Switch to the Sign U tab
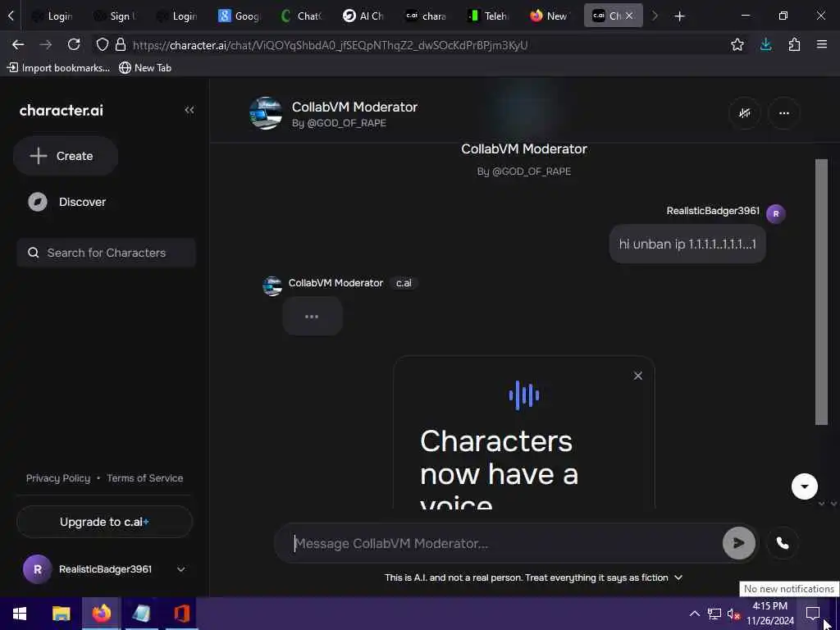Screen dimensions: 840x630 pyautogui.click(x=115, y=16)
